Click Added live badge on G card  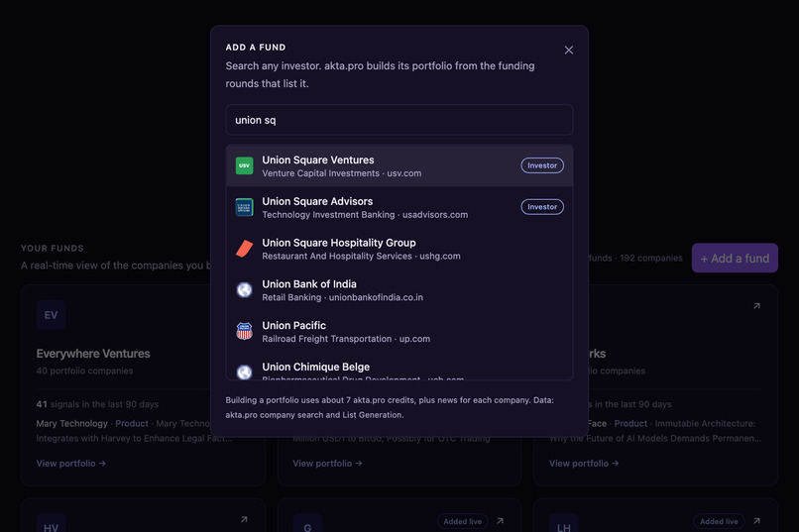click(x=462, y=521)
